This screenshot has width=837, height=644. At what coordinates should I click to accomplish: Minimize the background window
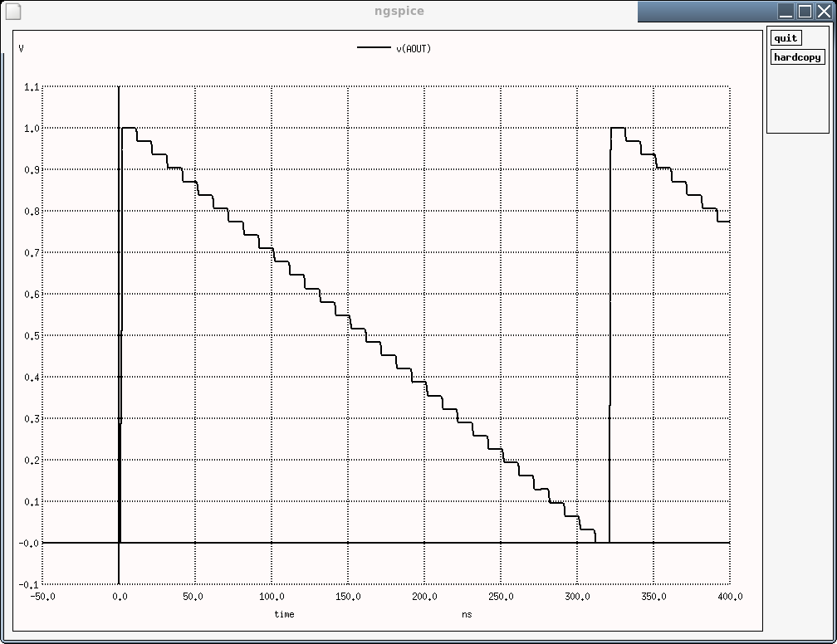pos(786,12)
